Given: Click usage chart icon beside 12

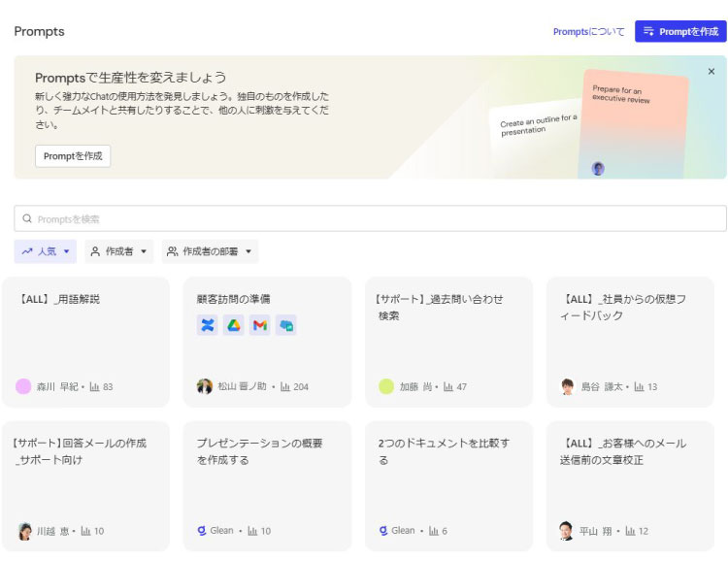Looking at the screenshot, I should click(630, 531).
